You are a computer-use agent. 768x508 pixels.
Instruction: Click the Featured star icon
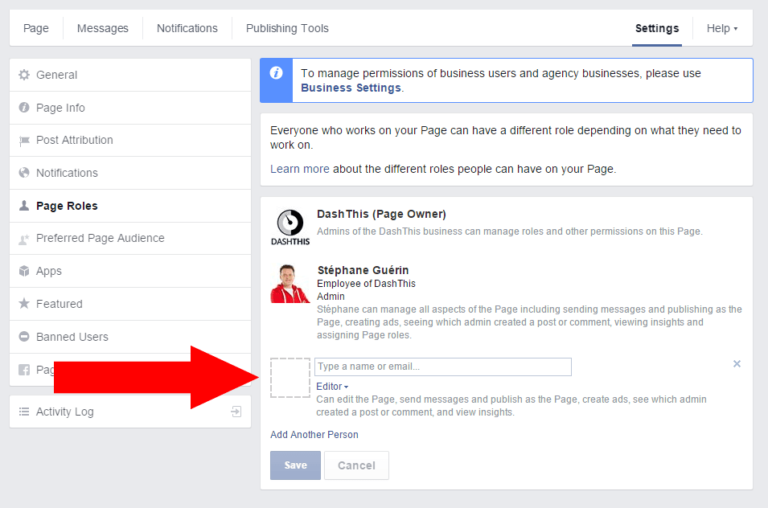(x=24, y=304)
